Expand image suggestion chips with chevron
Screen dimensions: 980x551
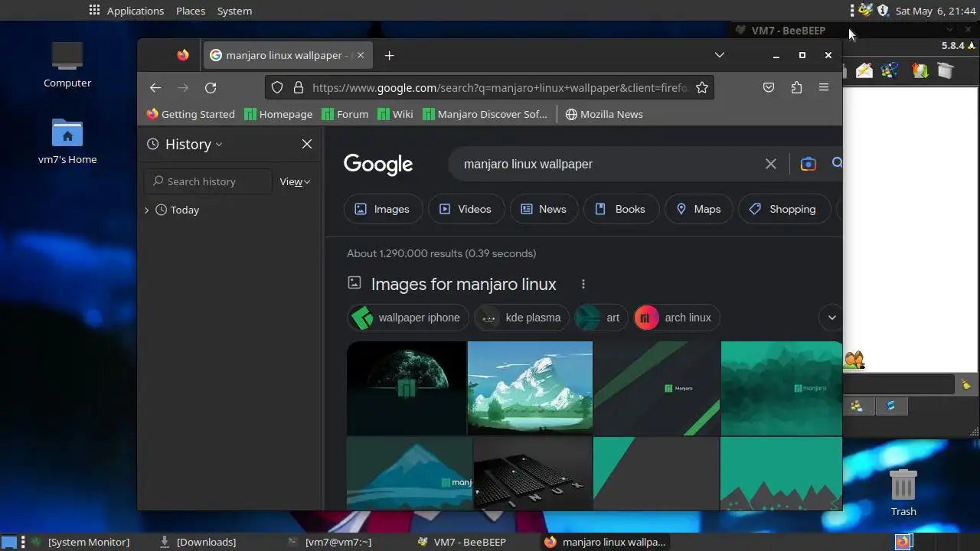click(x=831, y=318)
